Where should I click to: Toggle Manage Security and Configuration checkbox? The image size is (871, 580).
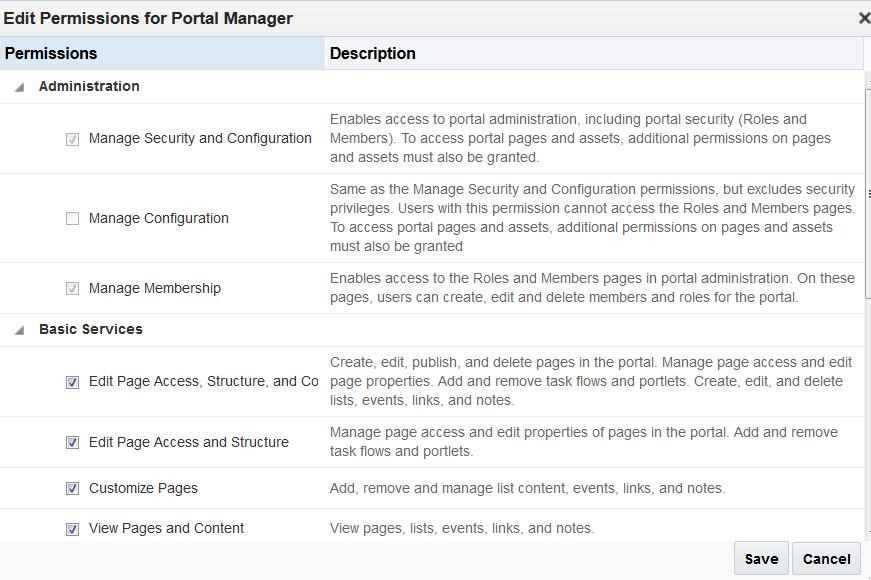(72, 139)
